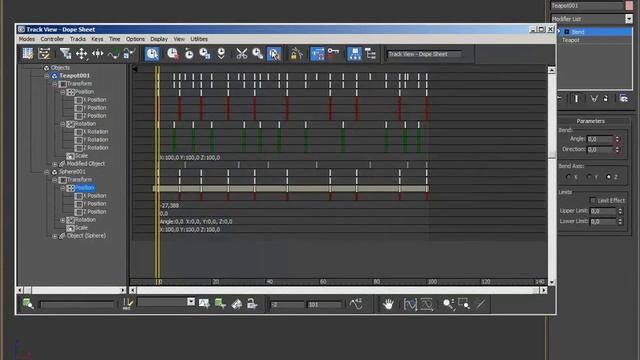Viewport: 640px width, 360px height.
Task: Select the X Bend Axis radio button
Action: 569,177
